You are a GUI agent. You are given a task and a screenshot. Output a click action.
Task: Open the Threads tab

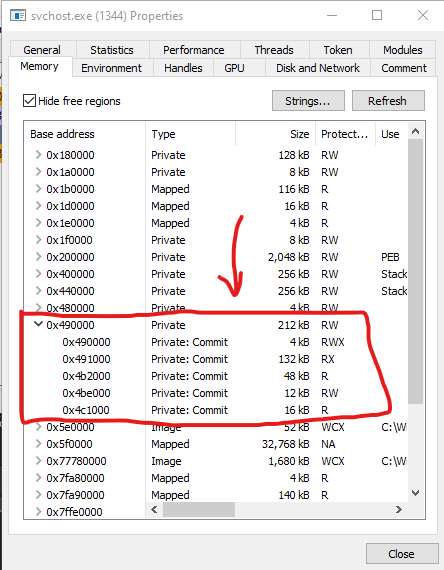click(x=274, y=50)
